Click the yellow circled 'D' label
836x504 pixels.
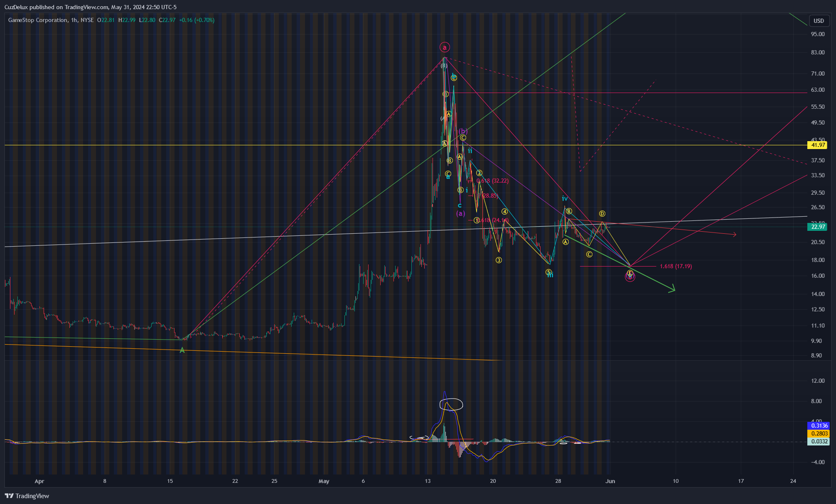click(602, 213)
